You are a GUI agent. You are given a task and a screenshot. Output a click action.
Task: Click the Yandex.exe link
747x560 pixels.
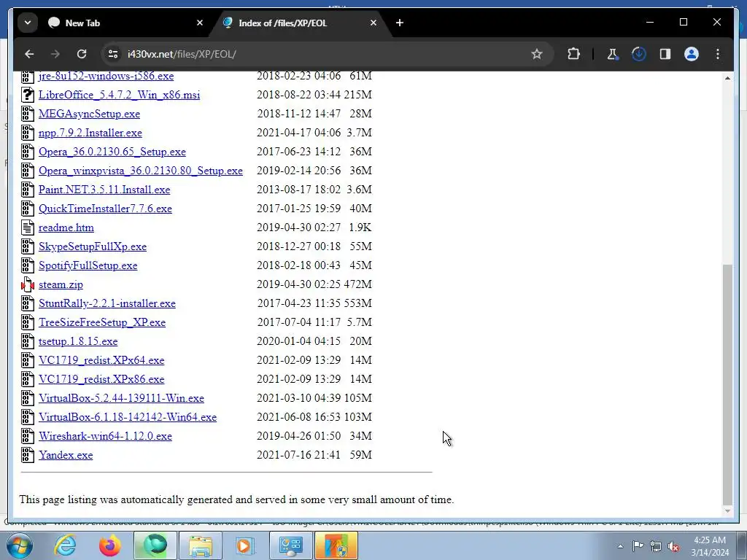tap(66, 455)
